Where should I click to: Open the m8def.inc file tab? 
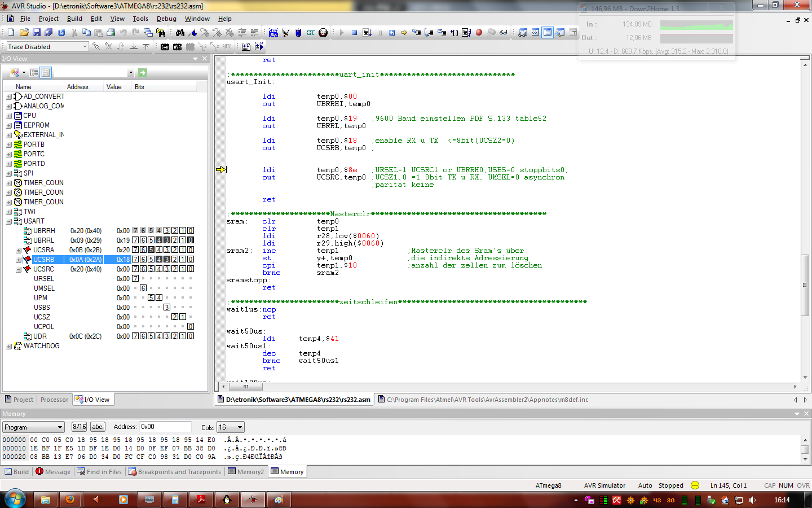[483, 400]
